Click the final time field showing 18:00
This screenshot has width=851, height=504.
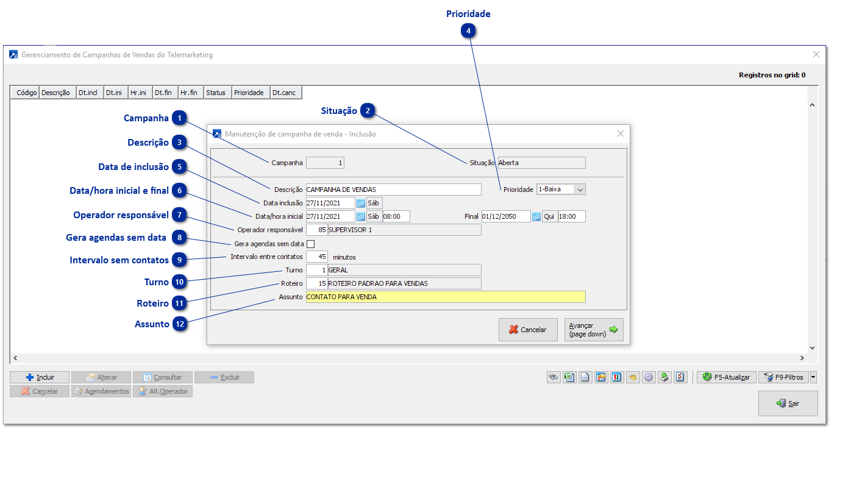coord(572,216)
